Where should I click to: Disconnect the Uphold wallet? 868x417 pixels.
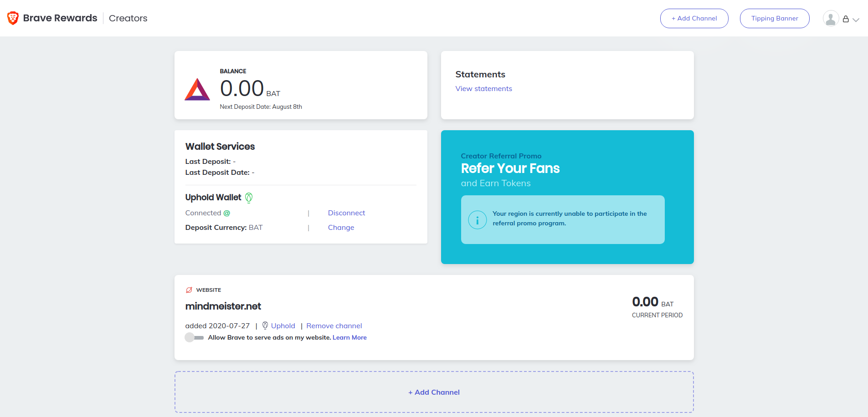tap(346, 213)
